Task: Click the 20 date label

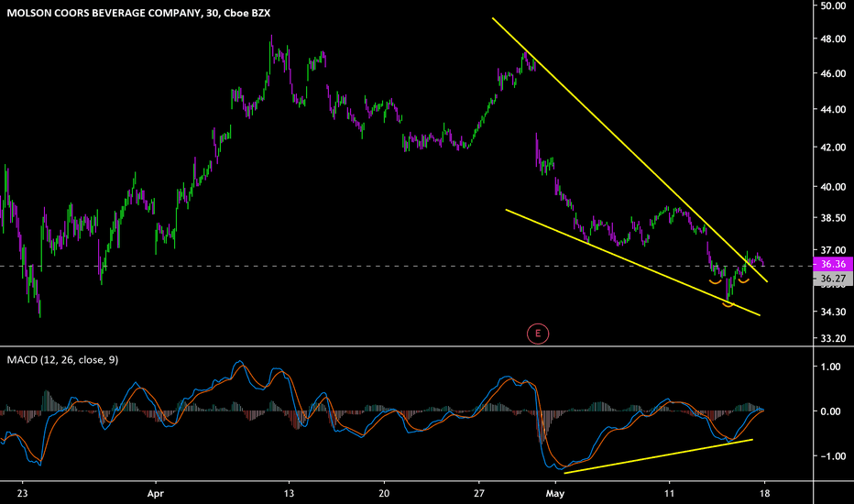Action: click(x=384, y=494)
